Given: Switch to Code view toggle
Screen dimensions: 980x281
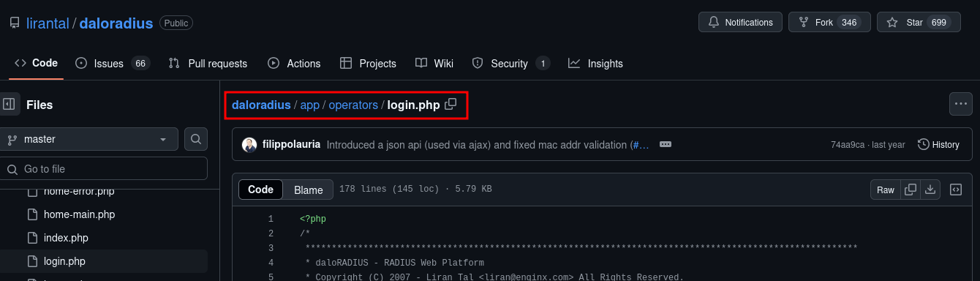Looking at the screenshot, I should click(x=261, y=190).
